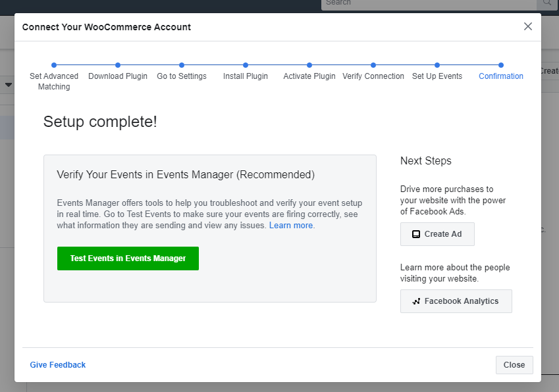Click the Set Up Events step dot
Image resolution: width=559 pixels, height=392 pixels.
437,65
